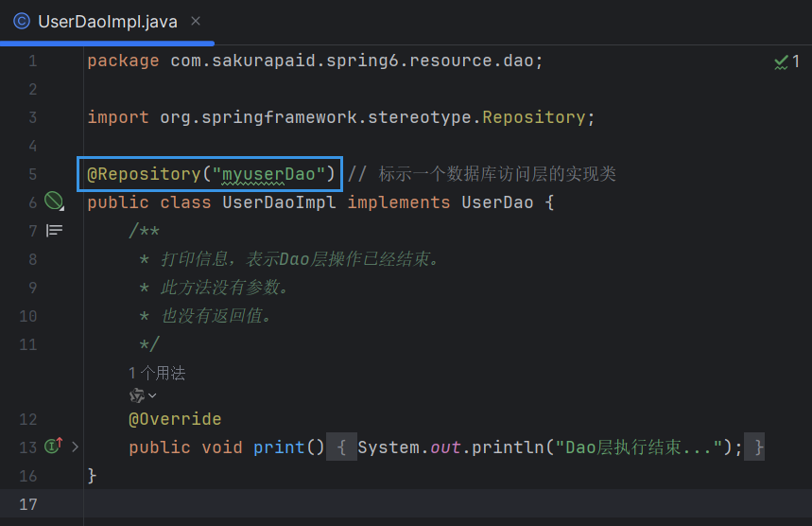812x526 pixels.
Task: Click Javadoc line '打印信息，表示Dao层操作已经结束。'
Action: point(301,258)
